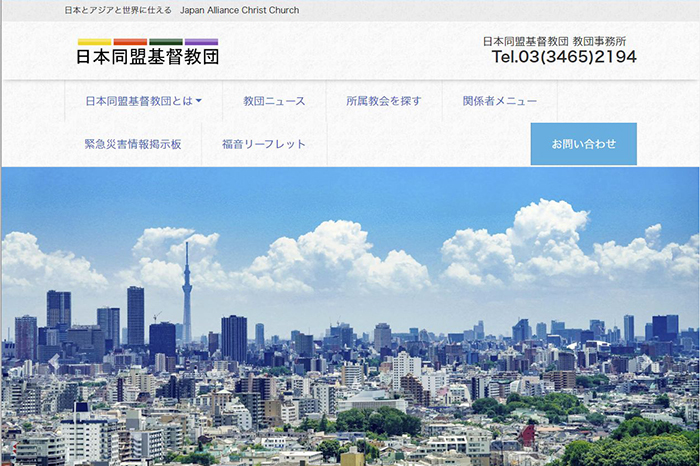Click the Tokyo skyline slideshow image

pyautogui.click(x=350, y=316)
